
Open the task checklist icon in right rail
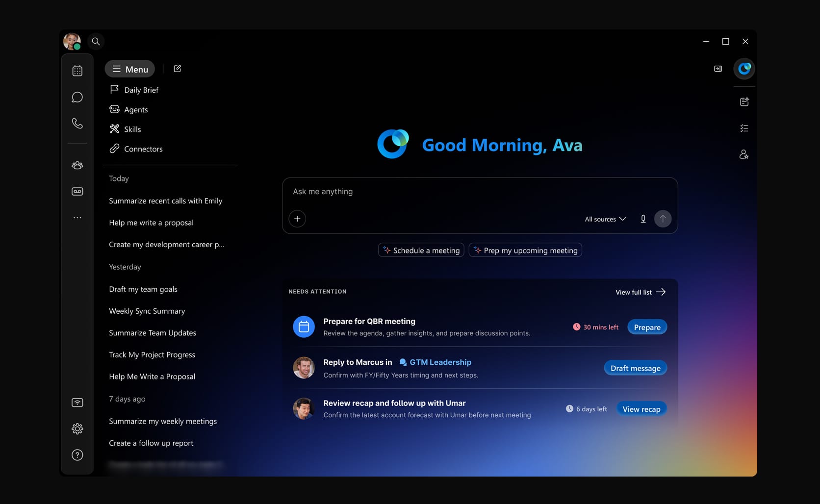pyautogui.click(x=744, y=128)
